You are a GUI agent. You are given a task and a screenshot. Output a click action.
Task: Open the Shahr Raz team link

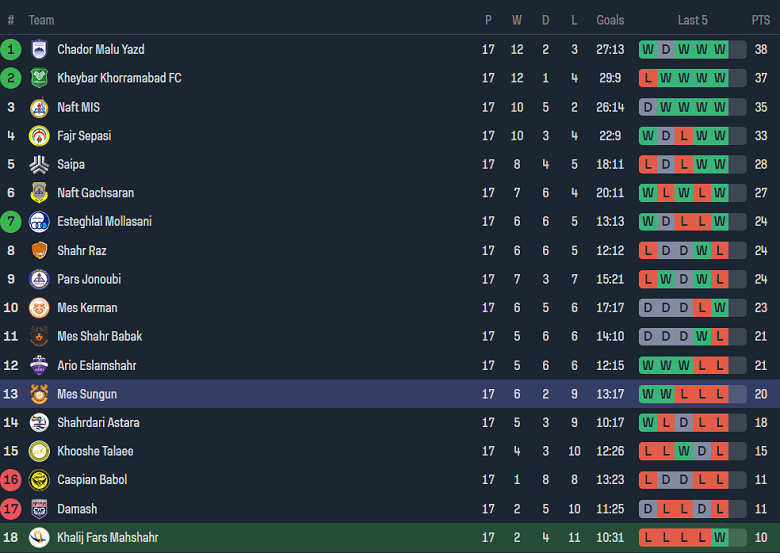[x=81, y=251]
